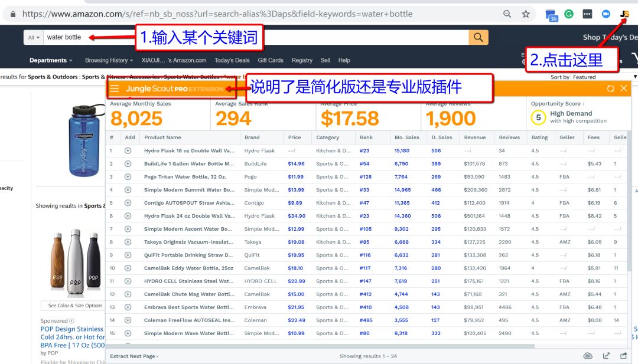The width and height of the screenshot is (638, 364).
Task: Add Simple Modern Summit Water Bottle product
Action: coord(128,190)
